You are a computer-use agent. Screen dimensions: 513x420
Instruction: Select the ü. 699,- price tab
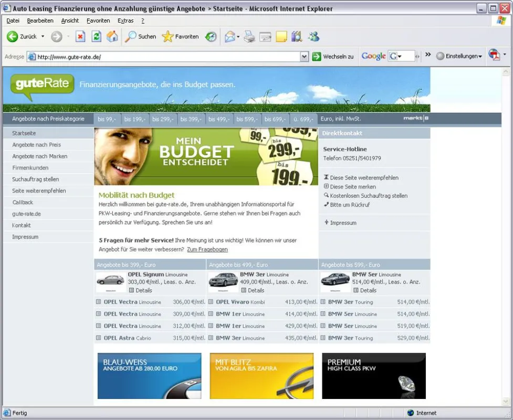[303, 119]
